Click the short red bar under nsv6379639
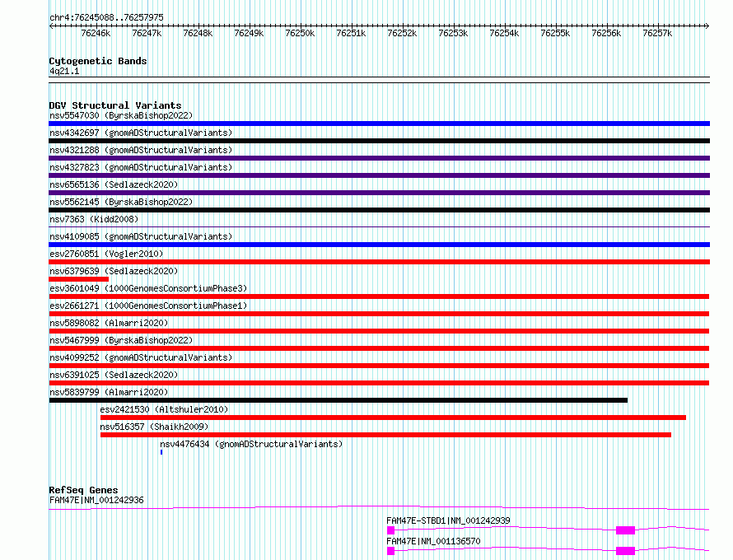This screenshot has height=560, width=733. click(x=78, y=279)
